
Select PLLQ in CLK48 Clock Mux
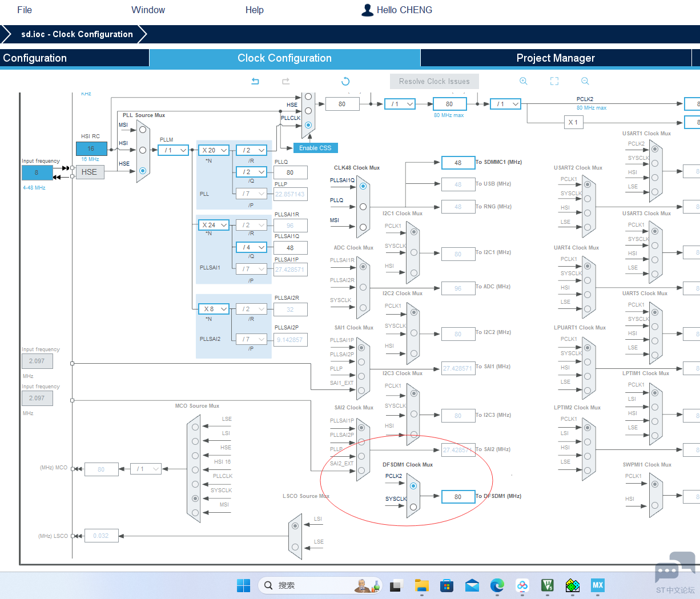363,207
